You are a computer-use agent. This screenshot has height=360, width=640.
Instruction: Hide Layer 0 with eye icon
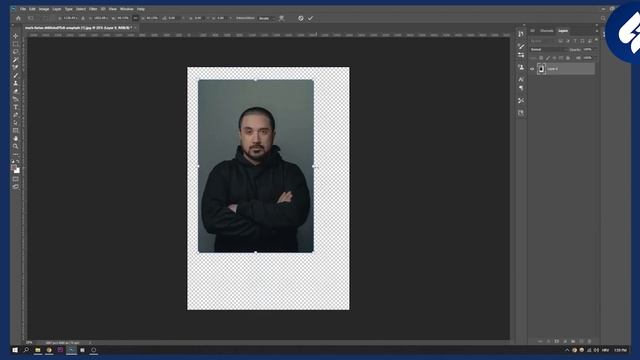(x=532, y=69)
